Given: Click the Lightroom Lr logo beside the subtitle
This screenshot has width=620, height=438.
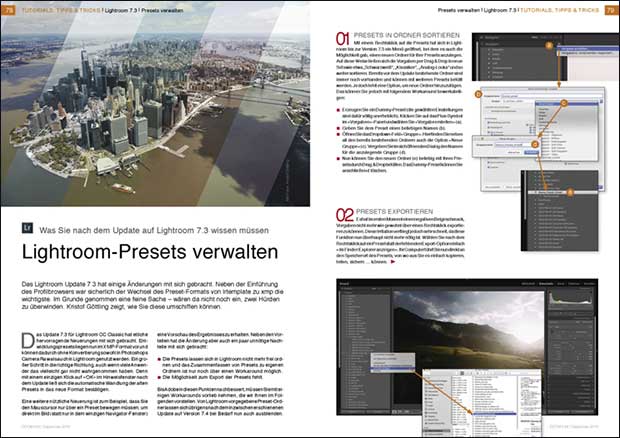Looking at the screenshot, I should [27, 228].
